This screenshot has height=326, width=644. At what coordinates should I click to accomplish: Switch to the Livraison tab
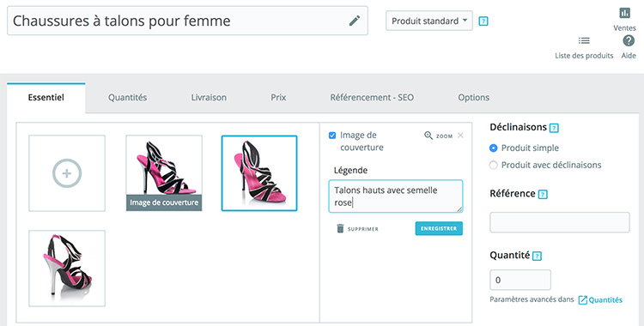click(209, 98)
